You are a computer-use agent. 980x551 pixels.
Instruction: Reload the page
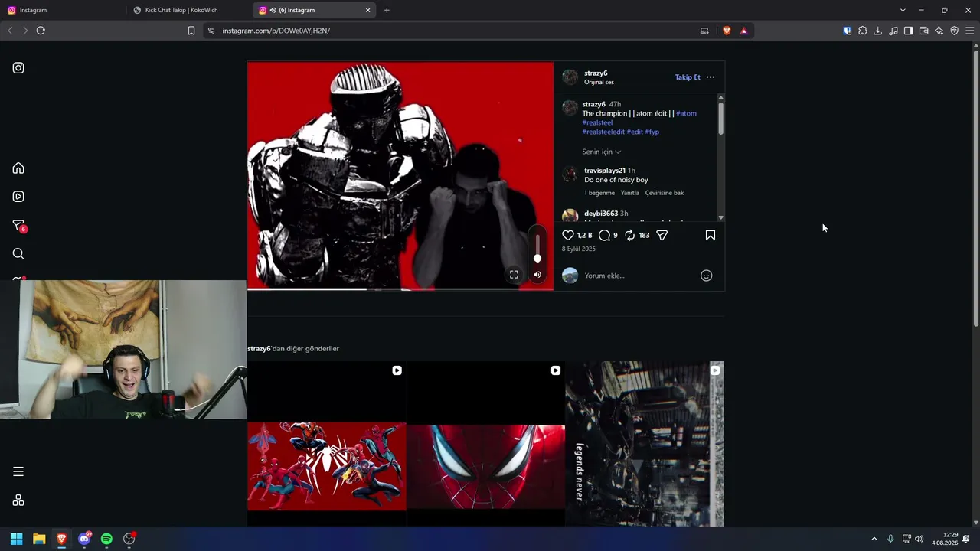pos(41,31)
